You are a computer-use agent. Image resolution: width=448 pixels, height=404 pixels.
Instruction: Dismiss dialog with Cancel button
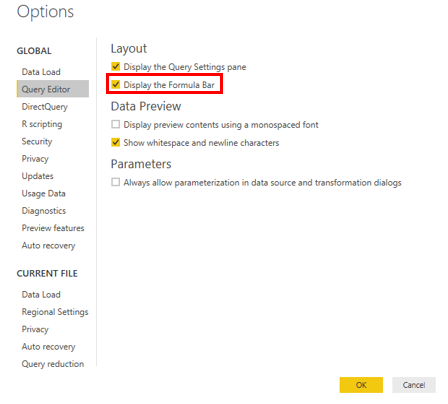point(414,385)
